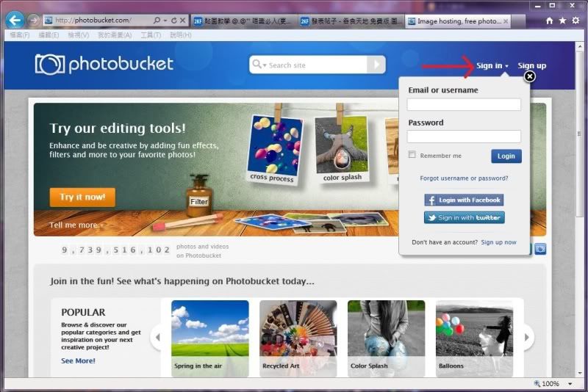Switch to the 貼圖教學 tab
The image size is (588, 392).
coord(245,21)
